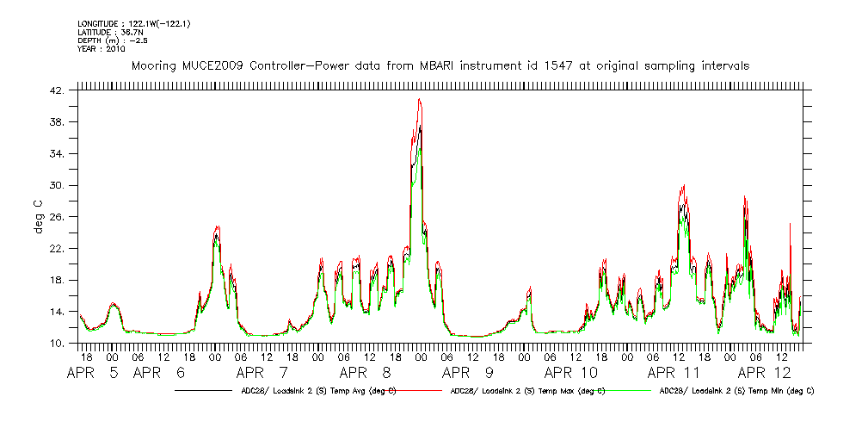Select the DEPTH (m) header line
The width and height of the screenshot is (868, 434).
[x=114, y=40]
